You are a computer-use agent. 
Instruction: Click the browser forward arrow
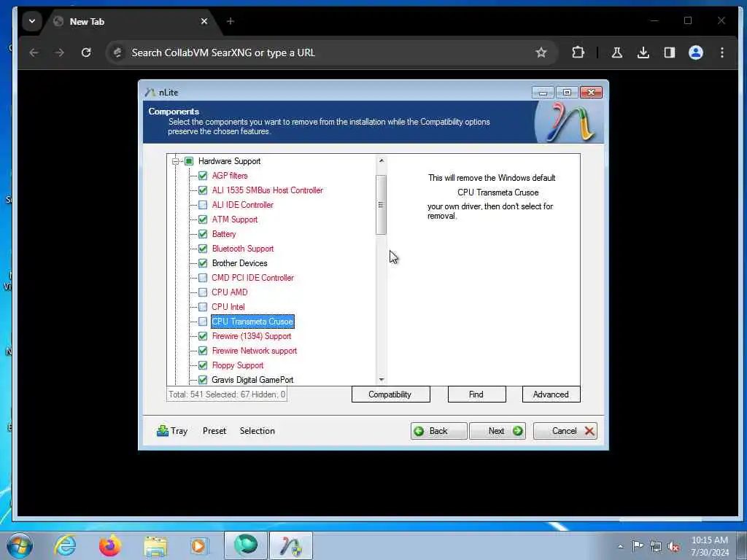tap(60, 52)
